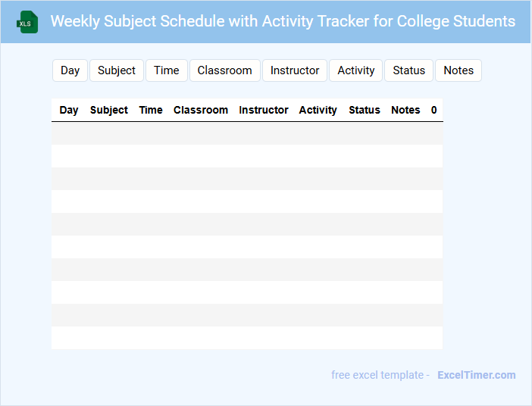
Task: Choose the Classroom tag button
Action: (x=224, y=70)
